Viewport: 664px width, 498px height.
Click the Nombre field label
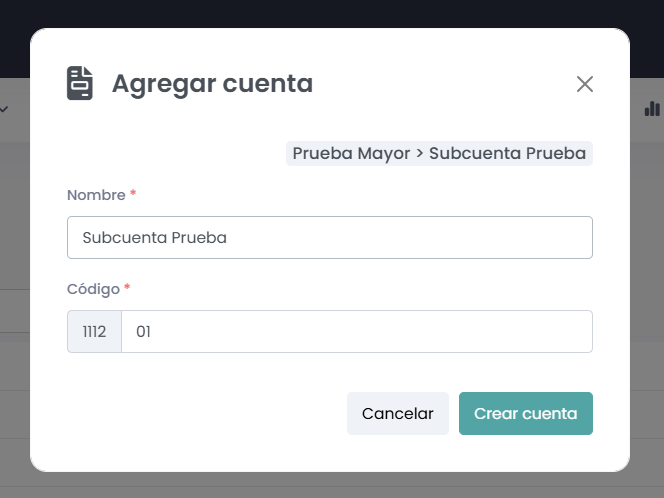click(96, 195)
